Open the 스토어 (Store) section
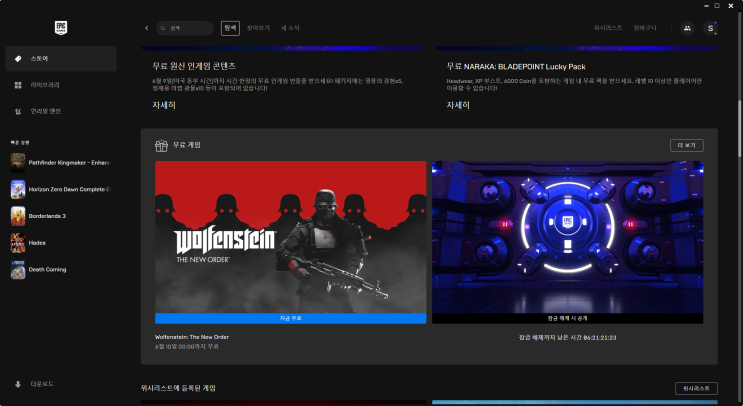The image size is (743, 406). [61, 59]
